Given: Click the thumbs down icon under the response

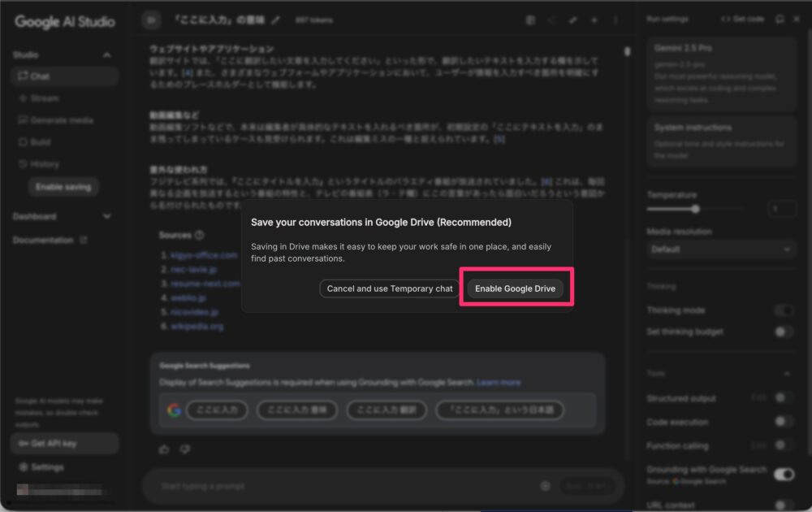Looking at the screenshot, I should coord(184,449).
